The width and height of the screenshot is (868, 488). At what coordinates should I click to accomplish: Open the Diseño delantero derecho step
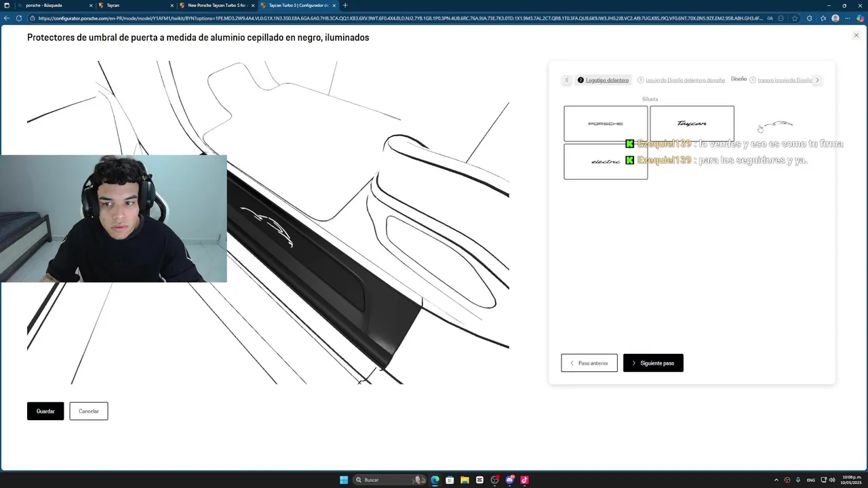[x=681, y=80]
